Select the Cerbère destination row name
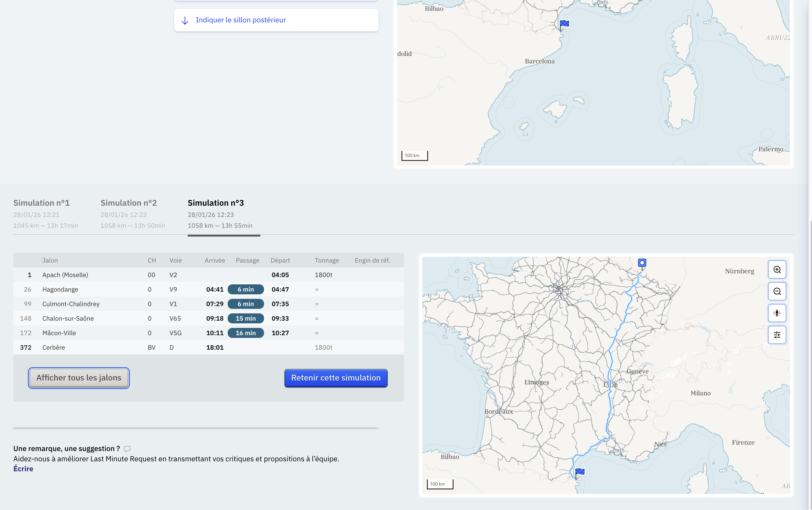This screenshot has height=510, width=812. 54,347
